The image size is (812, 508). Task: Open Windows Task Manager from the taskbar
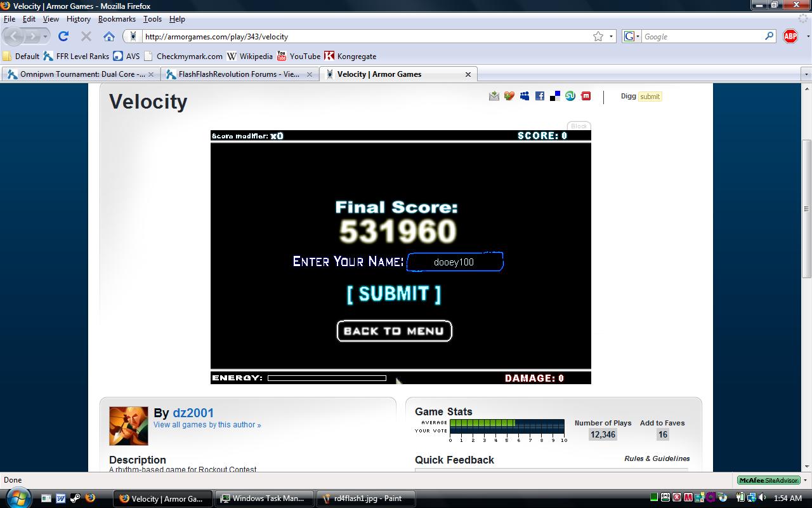point(266,498)
